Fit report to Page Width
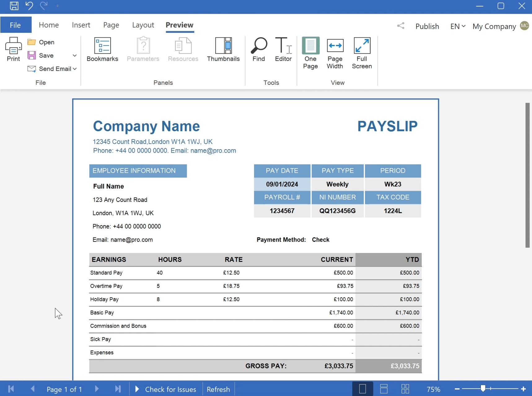 click(x=335, y=53)
